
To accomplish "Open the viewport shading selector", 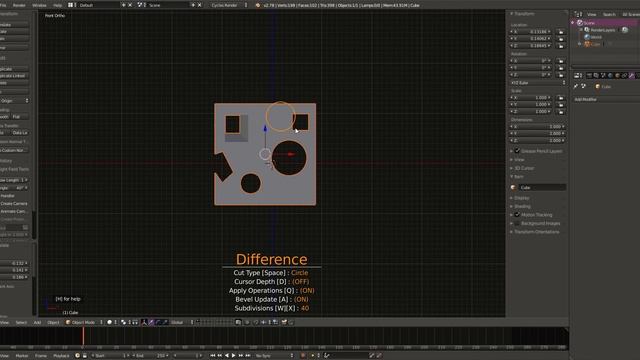I will click(111, 322).
